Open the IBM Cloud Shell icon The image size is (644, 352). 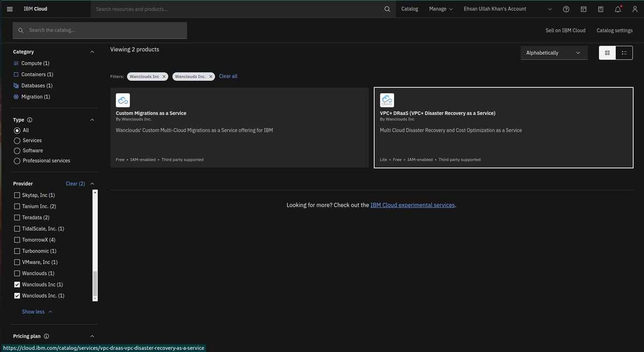point(583,9)
